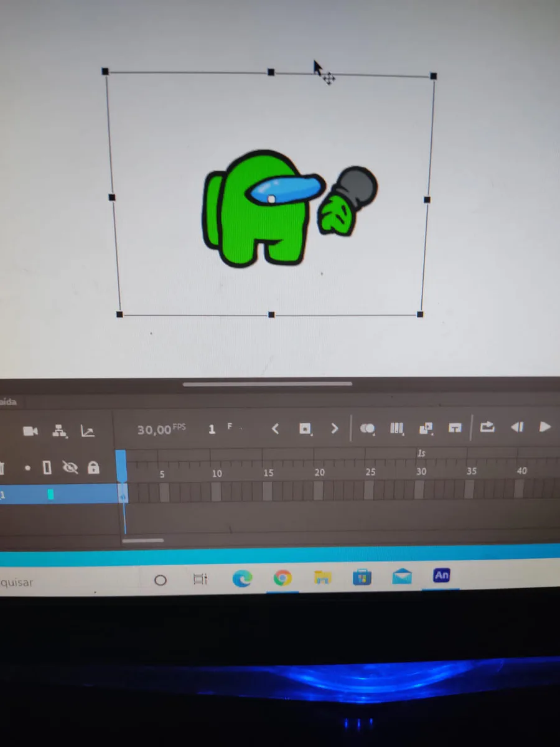560x747 pixels.
Task: Click the top-right transform handle
Action: click(x=434, y=76)
